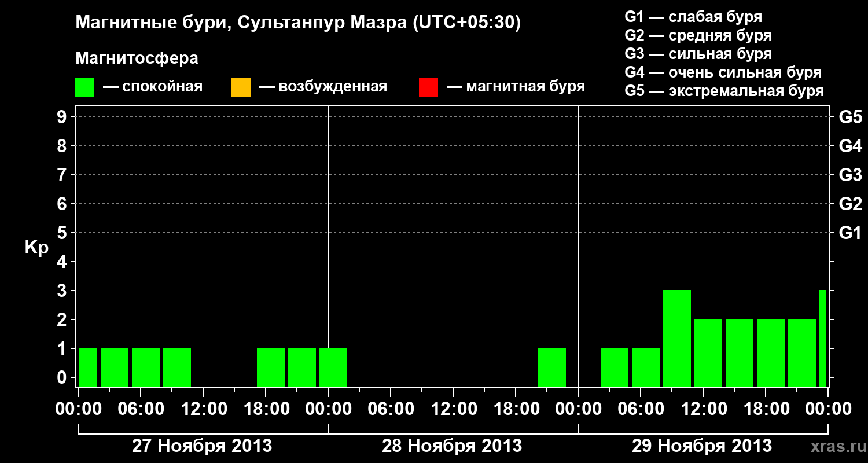
Task: Click the 'Kp' axis label
Action: [37, 248]
